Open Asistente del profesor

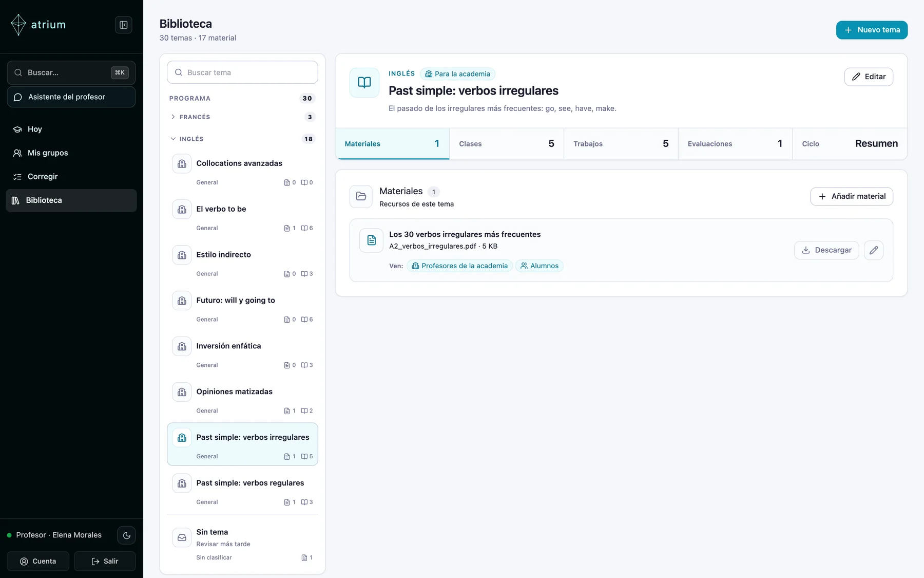tap(71, 97)
